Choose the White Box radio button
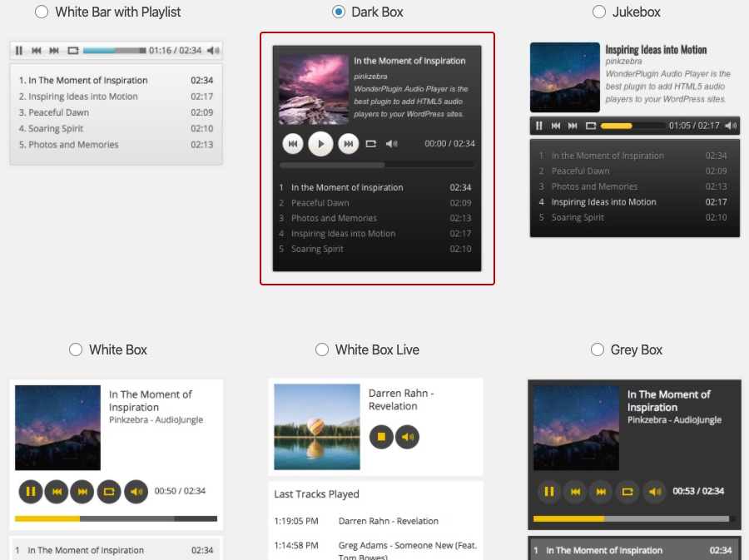This screenshot has width=749, height=560. coord(76,349)
